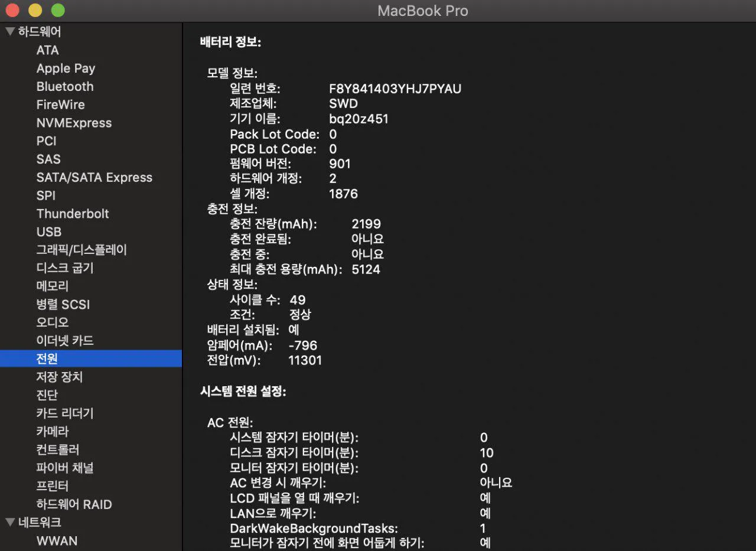The height and width of the screenshot is (551, 756).
Task: Open SATA/SATA Express entry
Action: click(94, 177)
